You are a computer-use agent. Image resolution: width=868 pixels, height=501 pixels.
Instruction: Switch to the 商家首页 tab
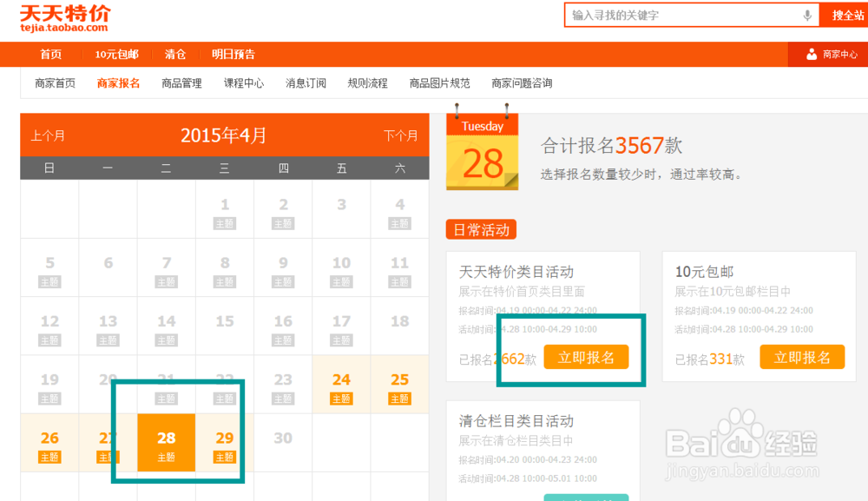pyautogui.click(x=55, y=83)
